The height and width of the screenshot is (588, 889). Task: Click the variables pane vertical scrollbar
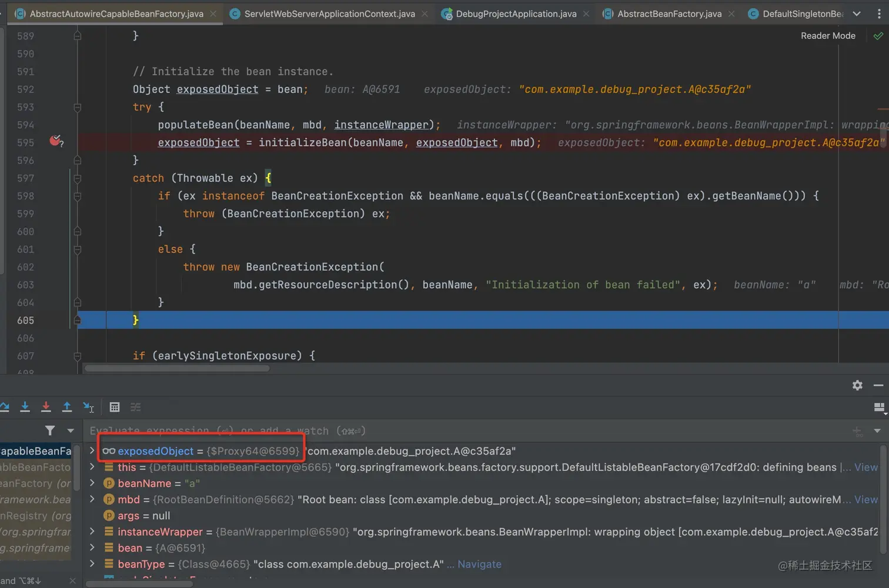point(883,499)
